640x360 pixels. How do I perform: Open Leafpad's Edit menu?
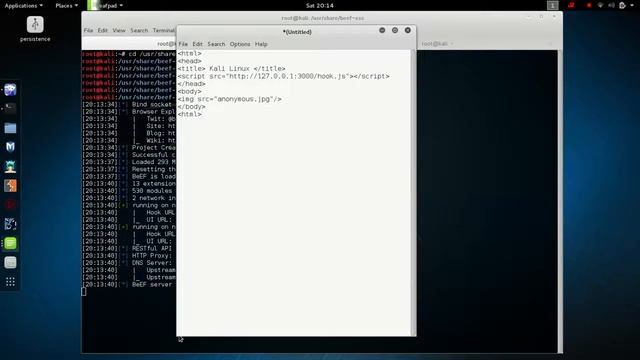(x=198, y=44)
